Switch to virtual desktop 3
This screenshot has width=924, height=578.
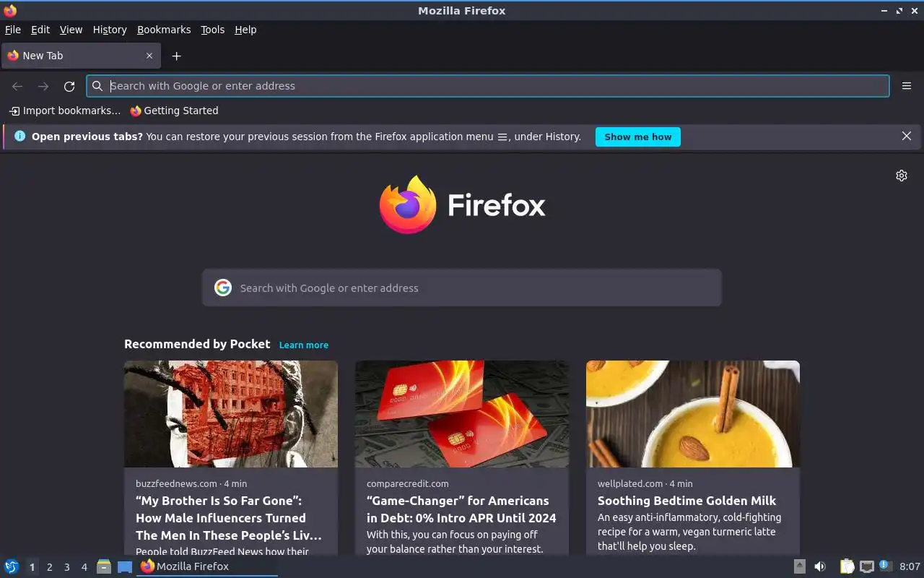point(67,567)
